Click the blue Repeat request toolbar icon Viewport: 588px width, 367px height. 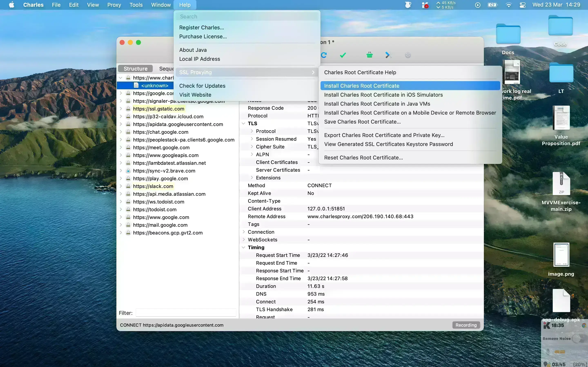point(324,55)
